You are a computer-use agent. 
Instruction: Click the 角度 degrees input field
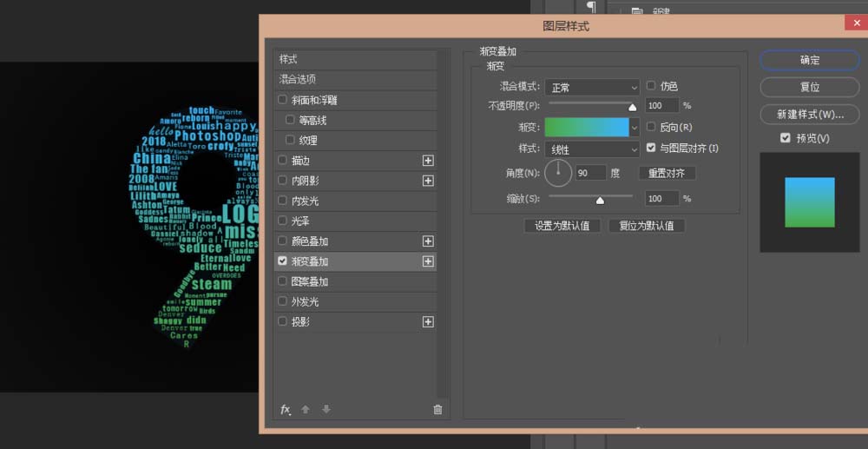tap(591, 173)
